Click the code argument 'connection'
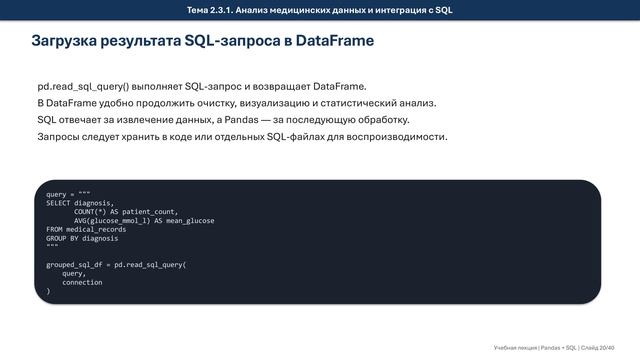Image resolution: width=640 pixels, height=360 pixels. click(x=82, y=282)
